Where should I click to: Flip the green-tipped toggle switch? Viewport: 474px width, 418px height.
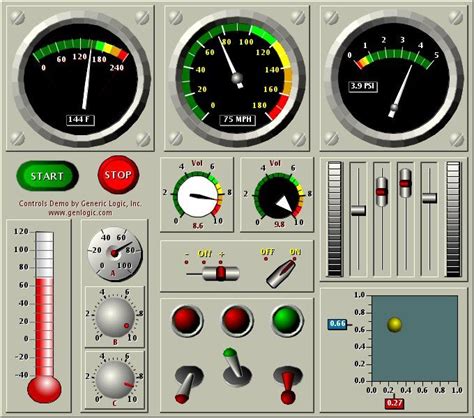point(236,365)
